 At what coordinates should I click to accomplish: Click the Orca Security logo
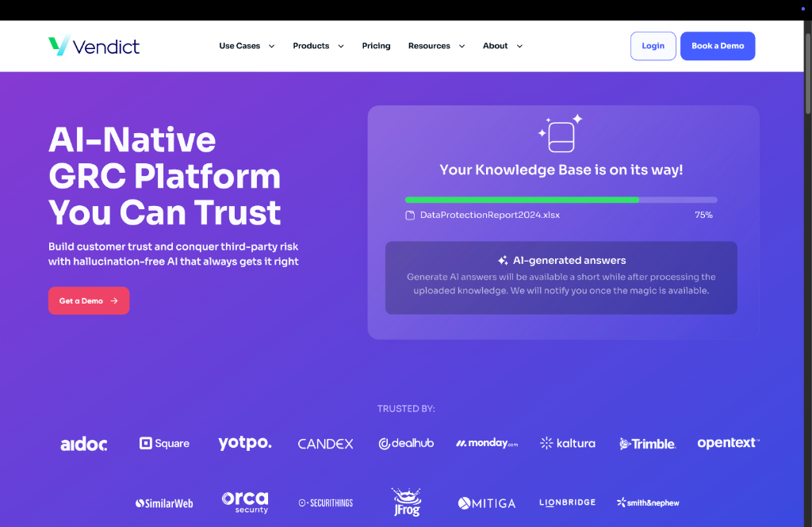click(x=245, y=502)
